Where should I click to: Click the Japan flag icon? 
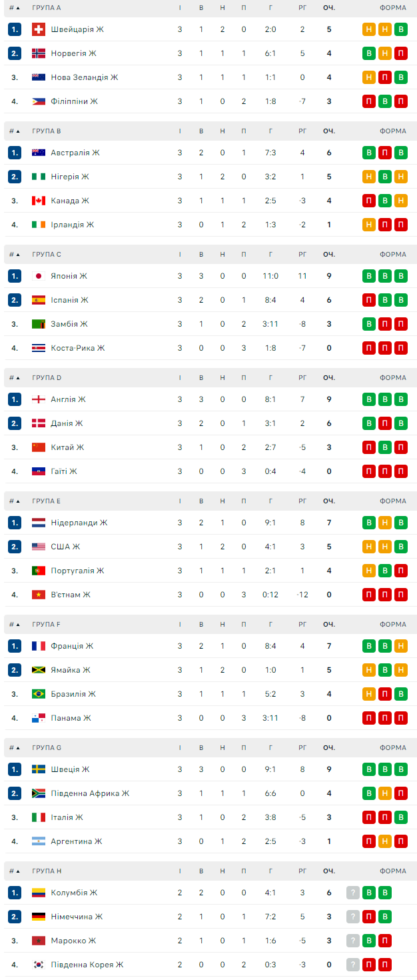point(39,276)
